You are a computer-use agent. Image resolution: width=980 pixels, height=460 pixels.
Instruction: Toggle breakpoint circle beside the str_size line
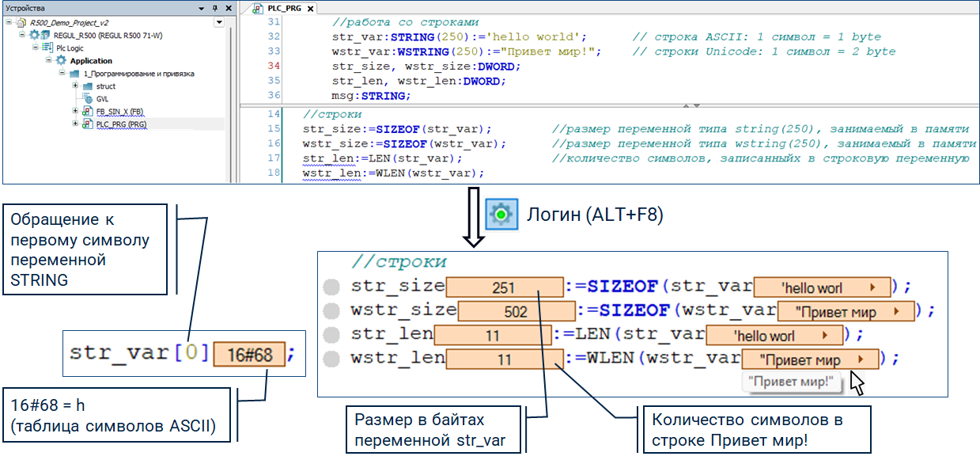point(333,287)
